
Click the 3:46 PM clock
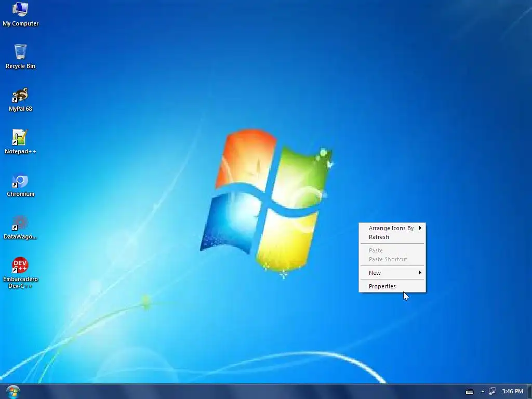click(x=512, y=392)
